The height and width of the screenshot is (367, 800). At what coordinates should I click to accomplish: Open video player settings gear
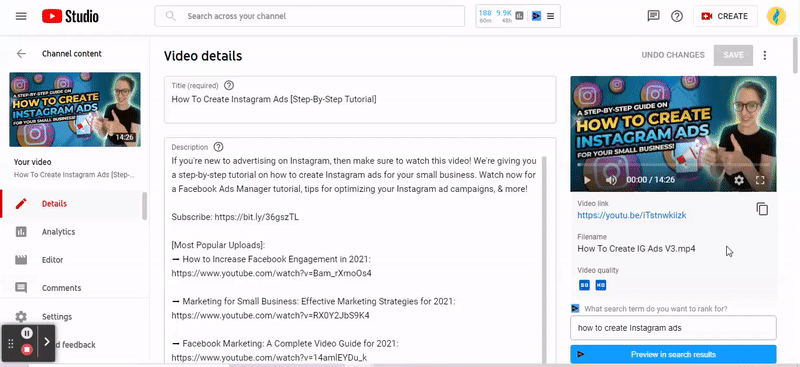click(738, 180)
